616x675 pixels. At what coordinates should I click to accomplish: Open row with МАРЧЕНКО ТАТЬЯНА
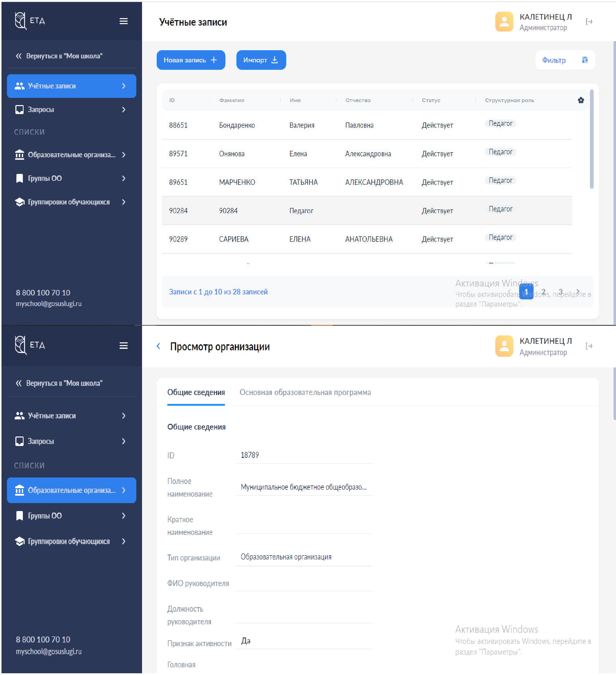(x=367, y=182)
